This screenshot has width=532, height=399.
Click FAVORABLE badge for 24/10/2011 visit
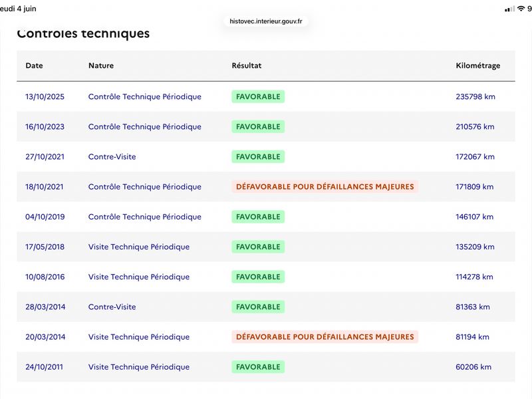(x=258, y=367)
